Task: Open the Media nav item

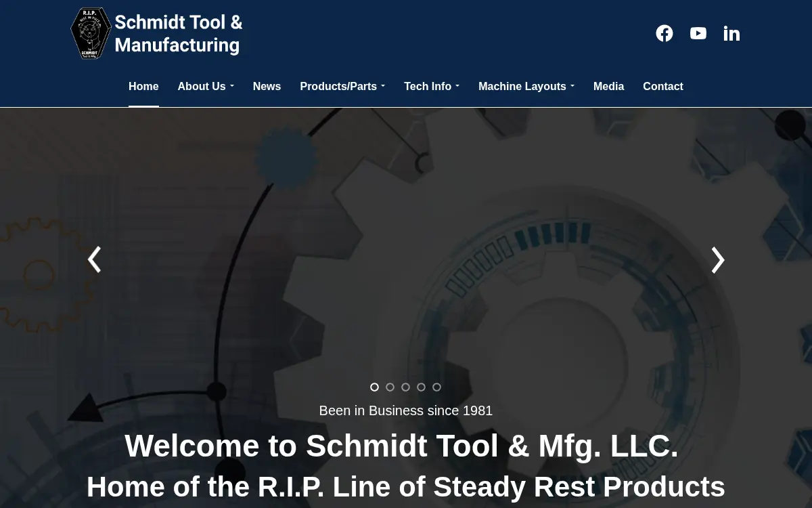Action: [608, 86]
